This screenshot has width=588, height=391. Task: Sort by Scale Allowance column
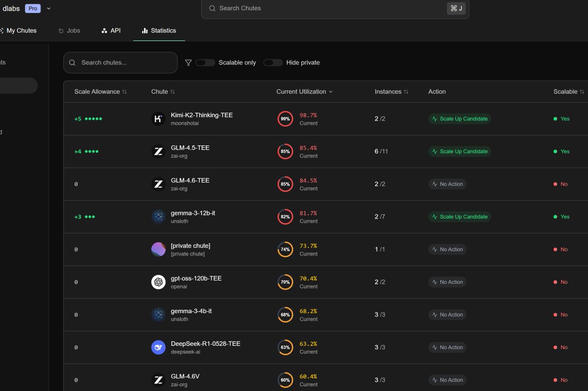(100, 92)
